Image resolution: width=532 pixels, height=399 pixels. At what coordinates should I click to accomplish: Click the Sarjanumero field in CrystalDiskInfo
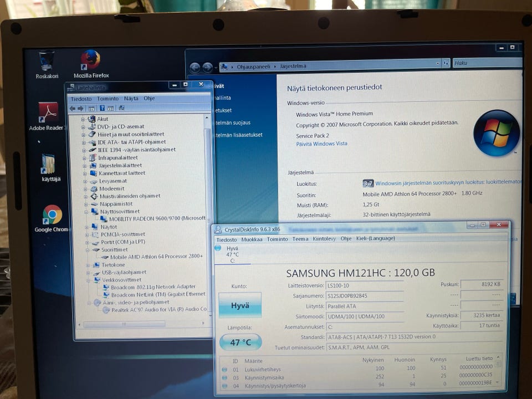point(365,296)
